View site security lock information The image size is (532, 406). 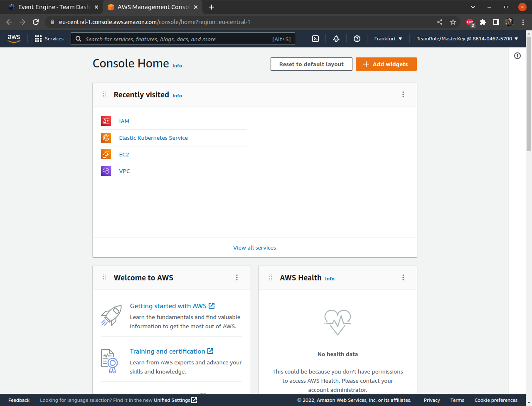[52, 22]
